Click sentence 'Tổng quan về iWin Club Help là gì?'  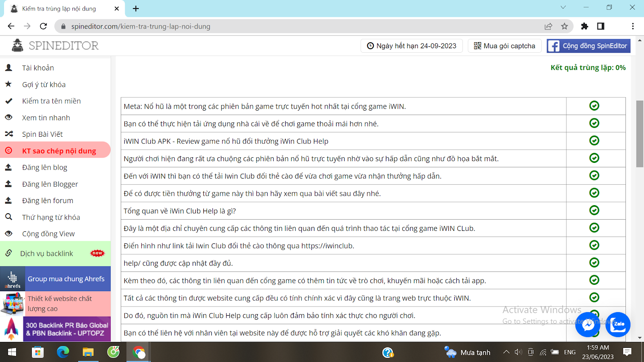tap(180, 211)
